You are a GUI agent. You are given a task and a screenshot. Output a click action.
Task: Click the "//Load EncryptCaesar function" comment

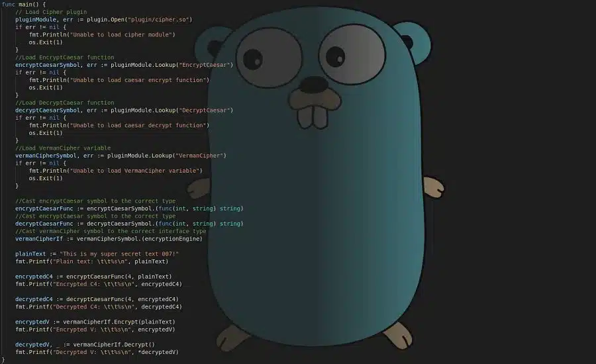pyautogui.click(x=65, y=58)
